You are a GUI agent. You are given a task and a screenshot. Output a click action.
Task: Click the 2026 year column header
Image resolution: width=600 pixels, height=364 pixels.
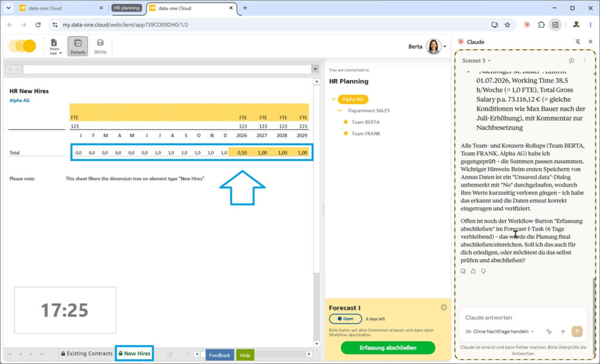click(242, 135)
